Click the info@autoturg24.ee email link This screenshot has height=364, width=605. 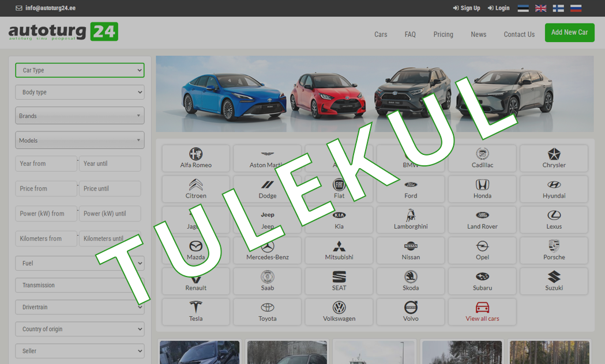point(46,8)
